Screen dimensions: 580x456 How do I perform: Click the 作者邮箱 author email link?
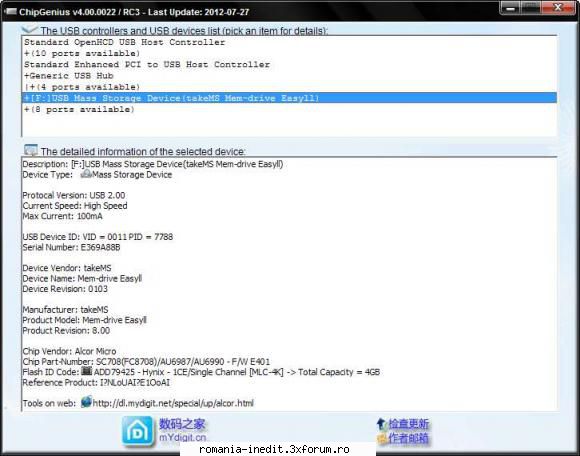coord(408,439)
